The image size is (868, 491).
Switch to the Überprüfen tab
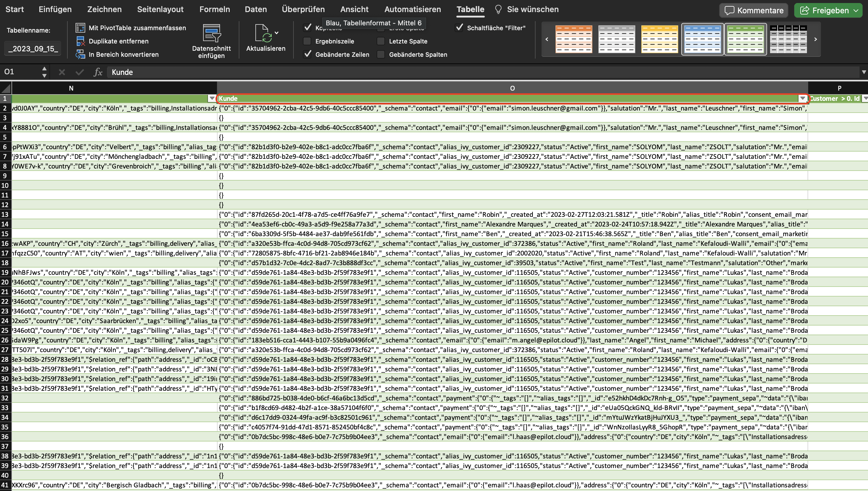[x=303, y=9]
